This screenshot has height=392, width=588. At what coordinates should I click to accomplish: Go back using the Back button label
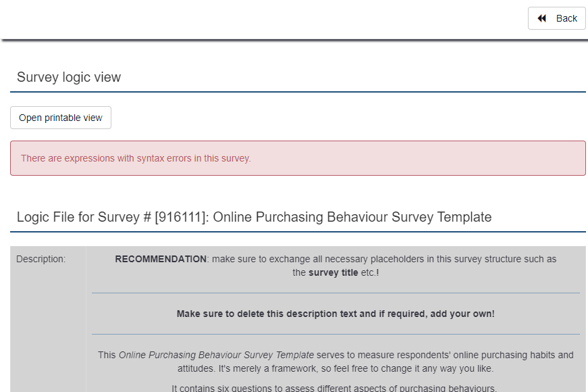pyautogui.click(x=566, y=18)
